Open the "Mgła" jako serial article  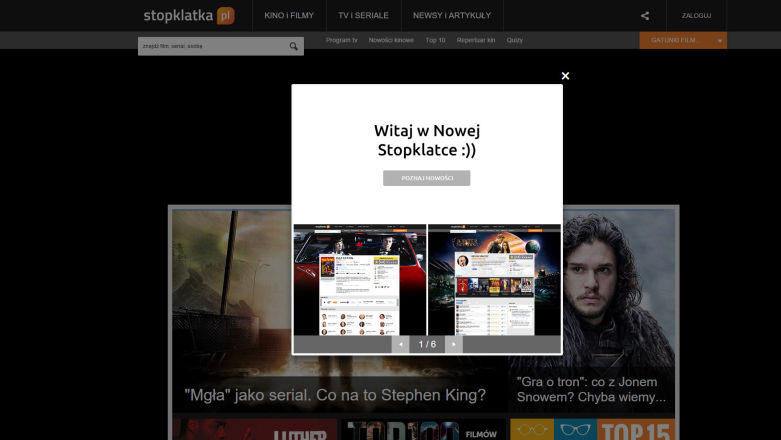point(335,395)
